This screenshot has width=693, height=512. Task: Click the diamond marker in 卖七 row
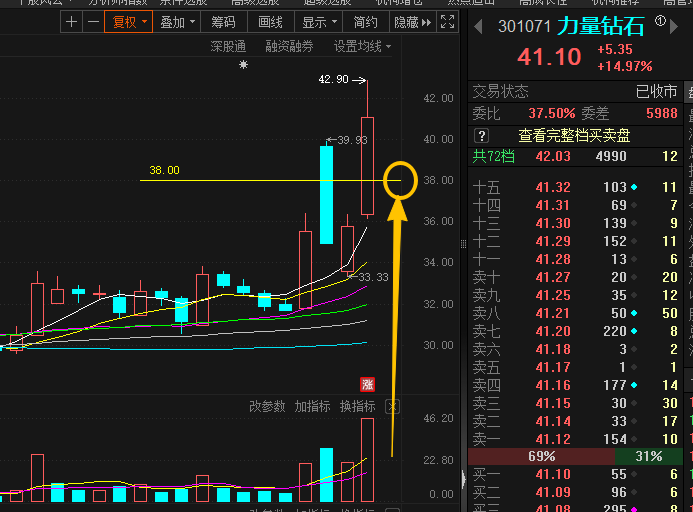pyautogui.click(x=634, y=331)
